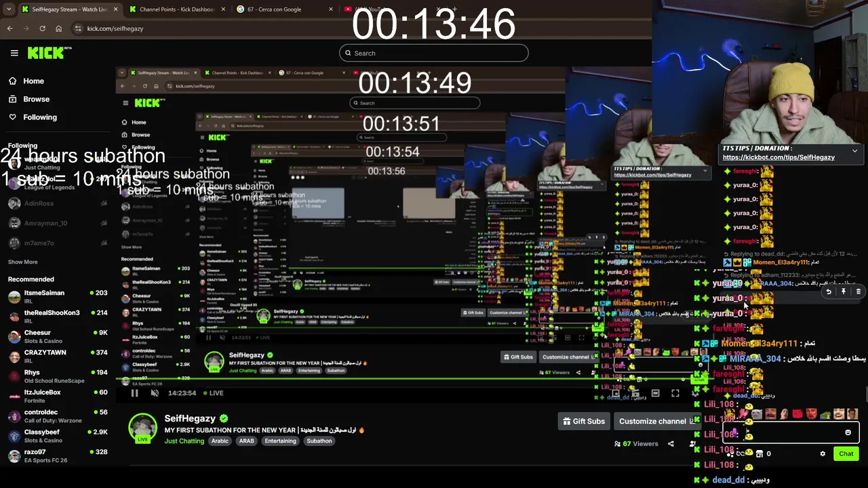Click the topmost Kick Search field
This screenshot has height=488, width=868.
pos(434,53)
